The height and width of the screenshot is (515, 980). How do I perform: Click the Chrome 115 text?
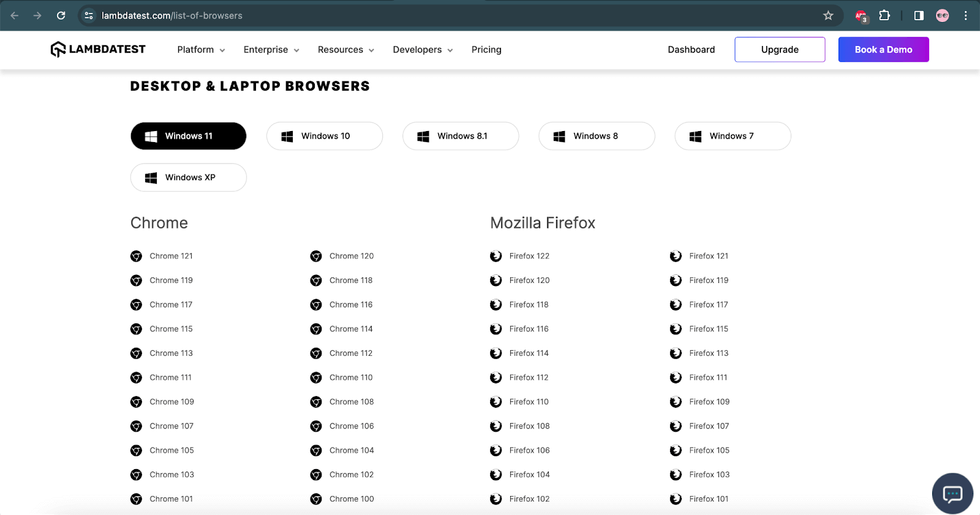171,329
